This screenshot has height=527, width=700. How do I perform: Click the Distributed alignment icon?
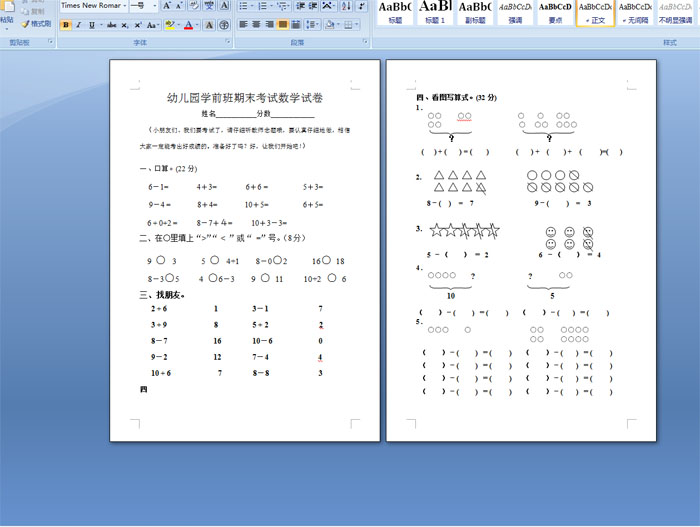tap(296, 25)
